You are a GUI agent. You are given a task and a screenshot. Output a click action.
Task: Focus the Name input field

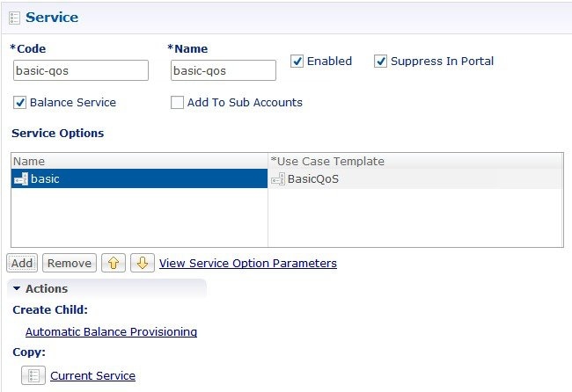pos(224,70)
